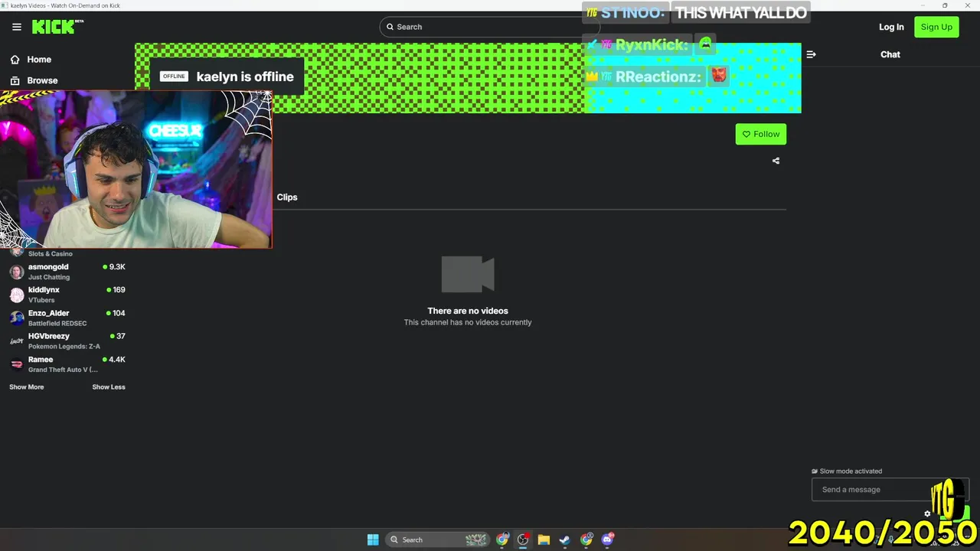This screenshot has width=980, height=551.
Task: Follow the kaelyn channel
Action: point(761,134)
